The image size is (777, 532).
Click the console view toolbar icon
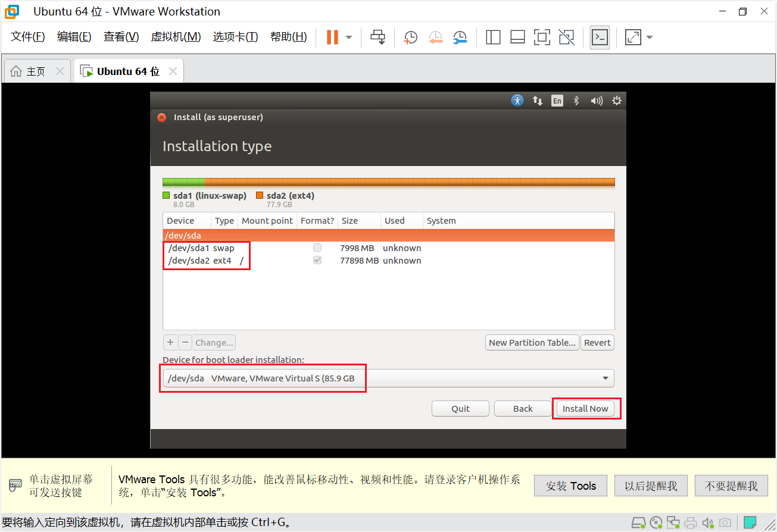pos(600,37)
